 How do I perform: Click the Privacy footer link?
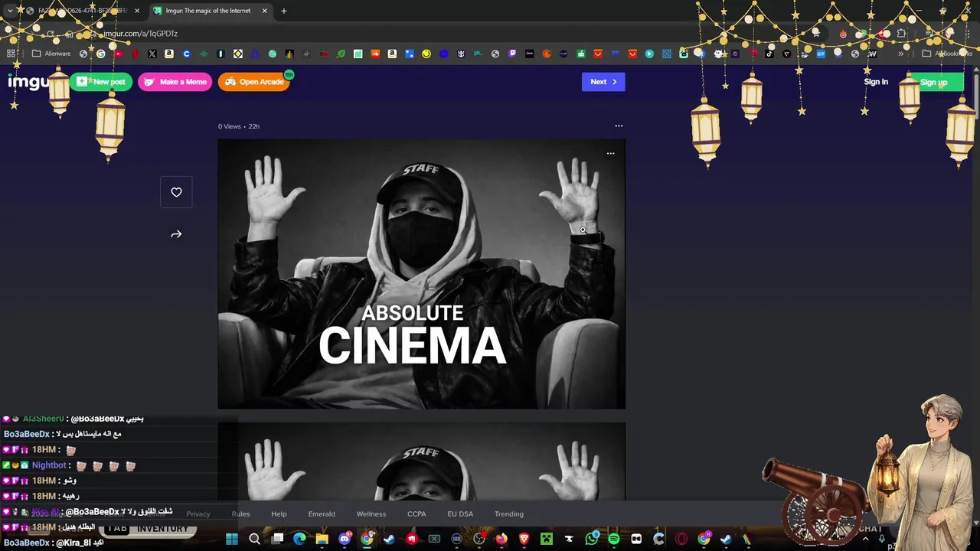point(198,514)
